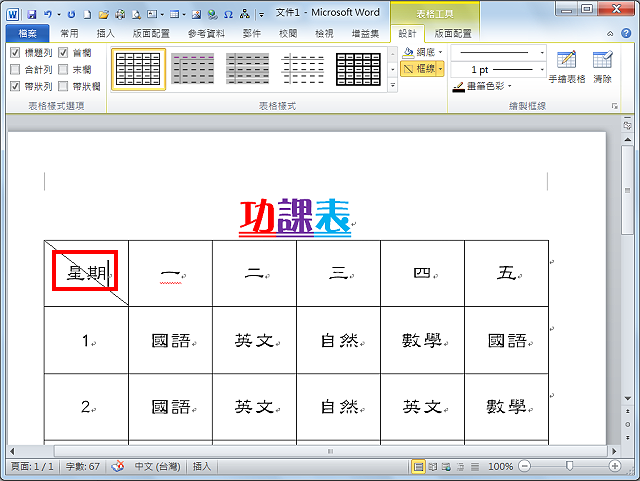Click the Open folder icon
Screen dimensions: 640x481
point(104,15)
